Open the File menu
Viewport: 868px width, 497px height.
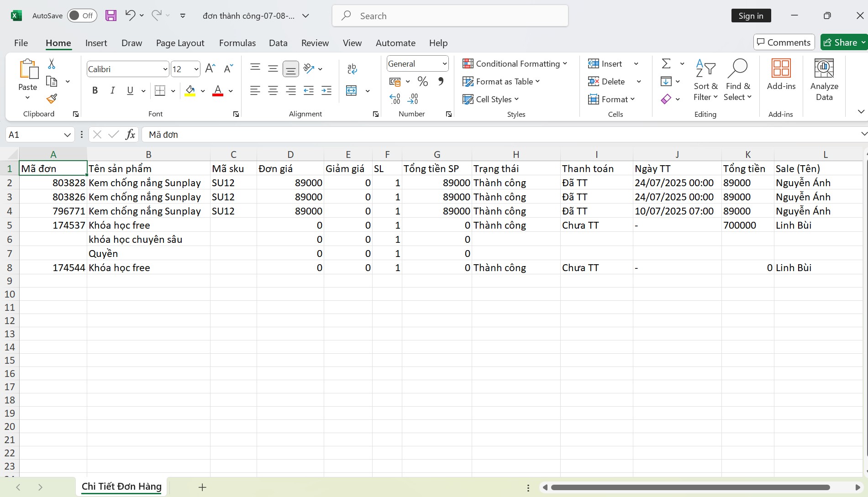pyautogui.click(x=21, y=43)
